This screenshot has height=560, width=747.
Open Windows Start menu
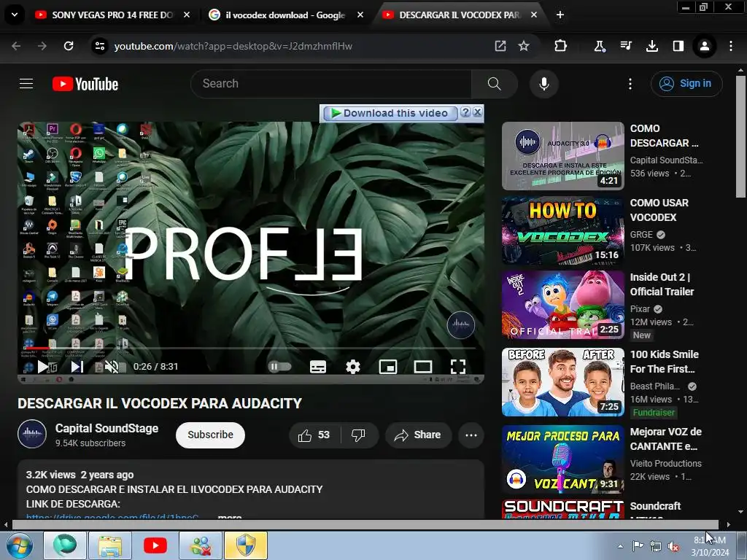tap(20, 545)
